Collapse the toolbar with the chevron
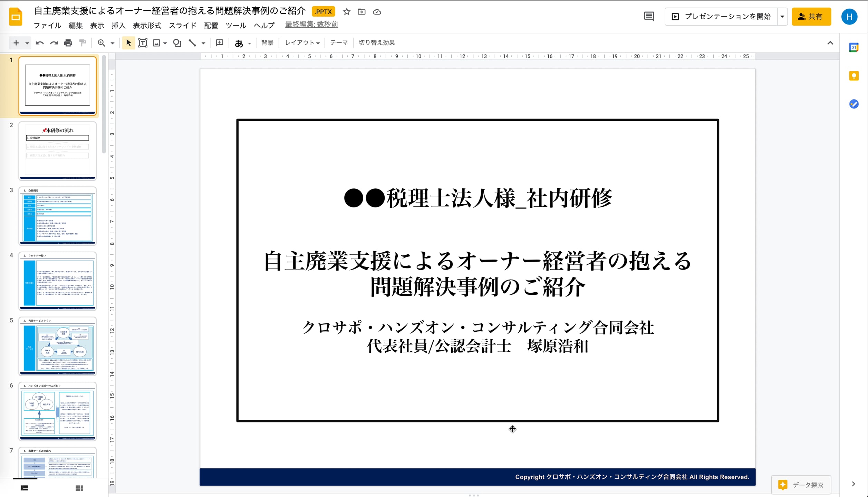Screen dimensions: 868x497 [830, 42]
